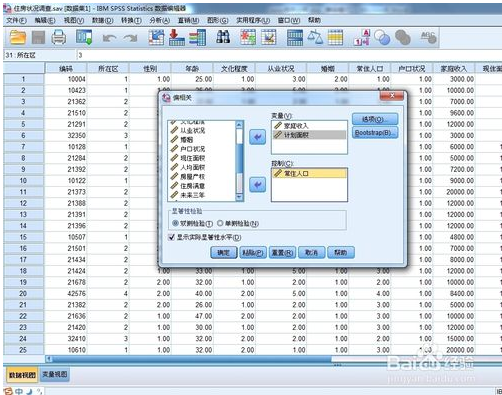Click the Print icon in the toolbar
This screenshot has height=395, width=502.
coord(59,37)
